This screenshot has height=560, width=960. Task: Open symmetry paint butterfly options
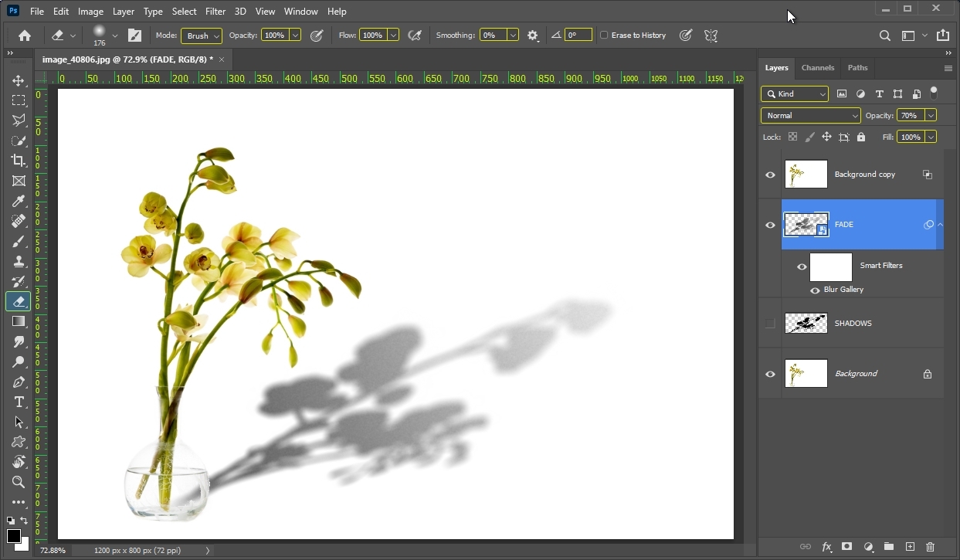711,35
